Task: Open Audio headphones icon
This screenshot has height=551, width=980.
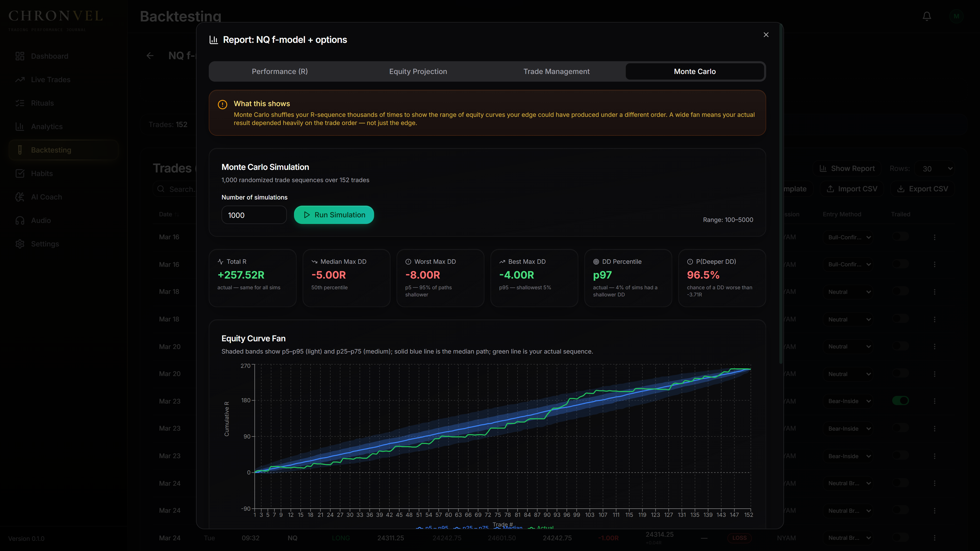Action: pos(20,221)
